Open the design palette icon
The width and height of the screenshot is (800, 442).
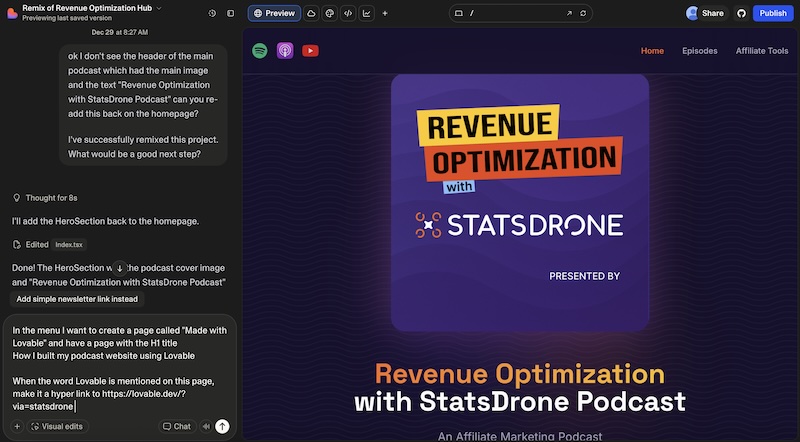[330, 13]
